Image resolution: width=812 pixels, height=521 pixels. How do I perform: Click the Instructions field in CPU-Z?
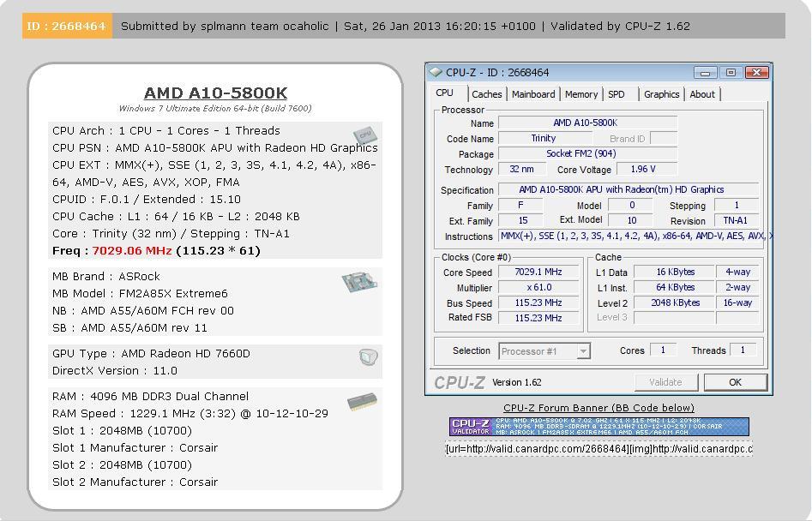635,236
